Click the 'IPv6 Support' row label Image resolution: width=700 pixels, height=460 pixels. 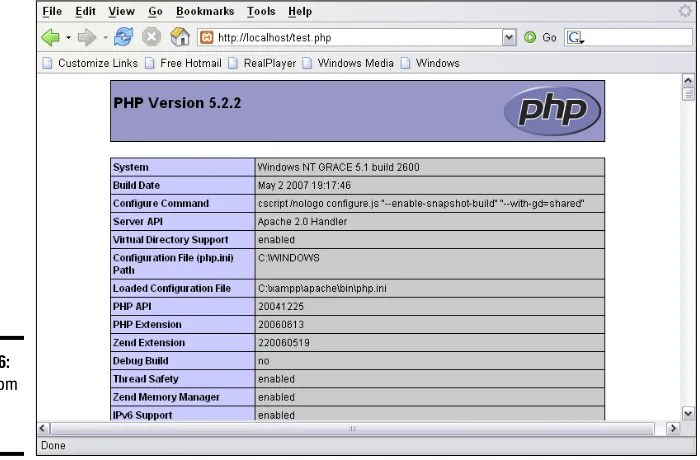(x=142, y=415)
